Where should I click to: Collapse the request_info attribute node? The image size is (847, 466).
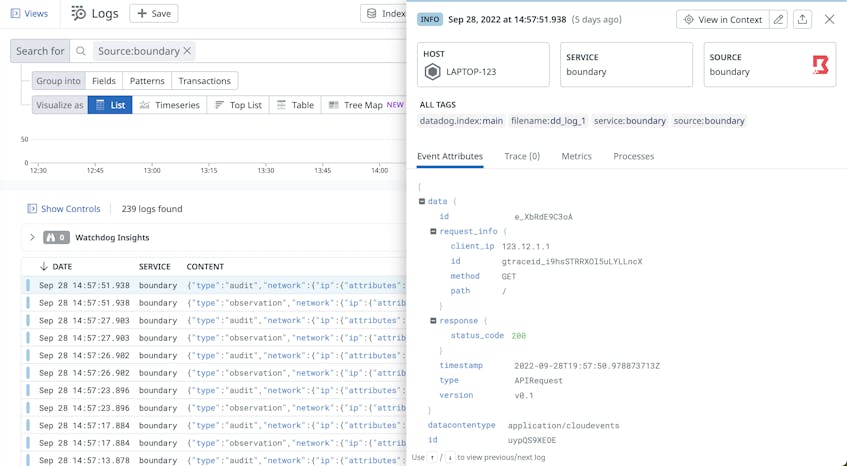pyautogui.click(x=433, y=231)
